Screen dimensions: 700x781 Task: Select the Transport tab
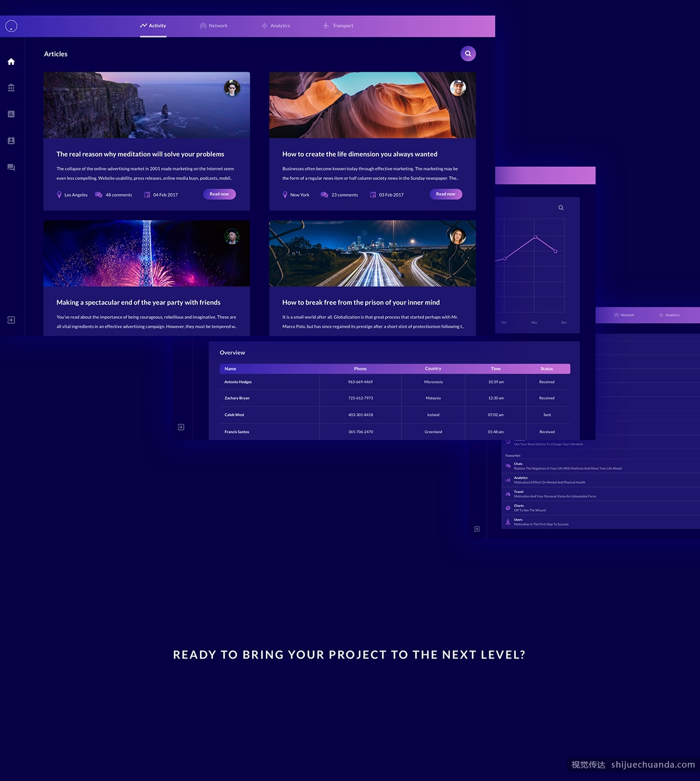[x=338, y=26]
